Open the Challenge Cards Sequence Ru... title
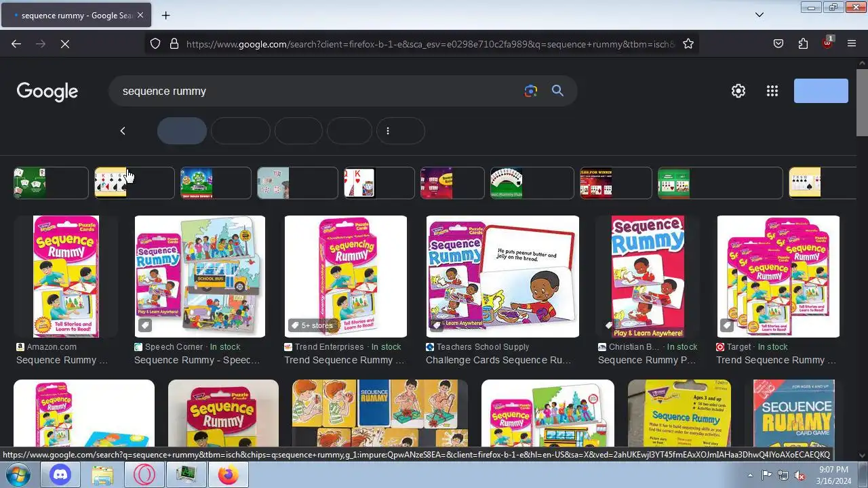Screen dimensions: 868x488 [498, 360]
